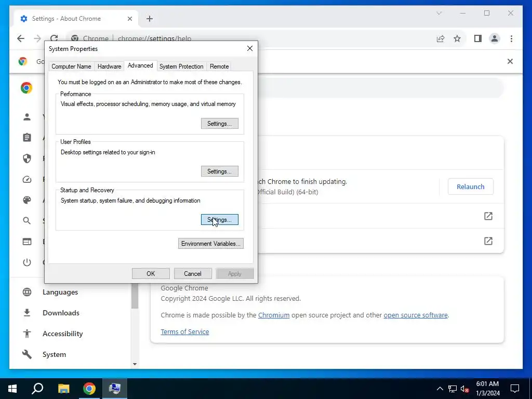Reload the Chrome page
Viewport: 532px width, 399px height.
tap(54, 37)
